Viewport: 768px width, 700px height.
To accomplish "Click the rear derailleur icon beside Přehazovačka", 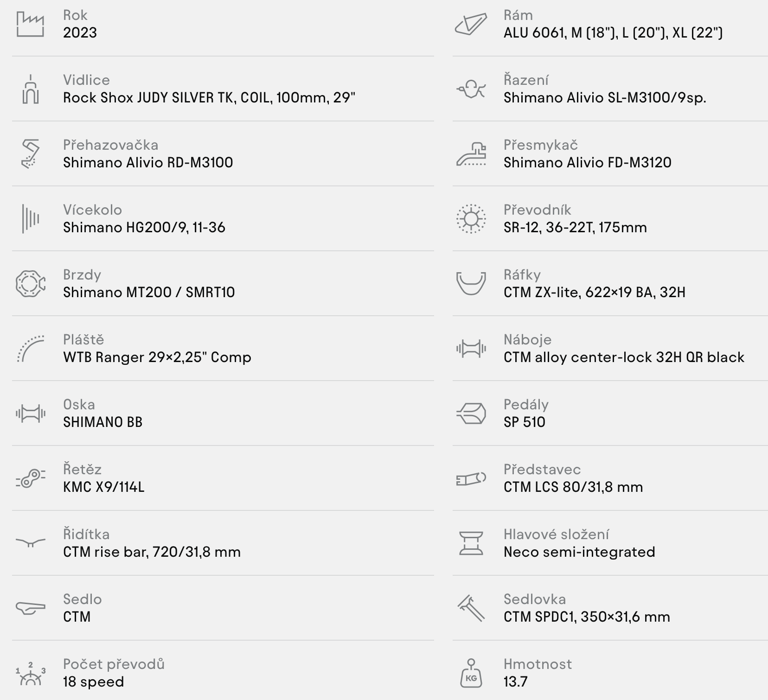I will [x=30, y=154].
